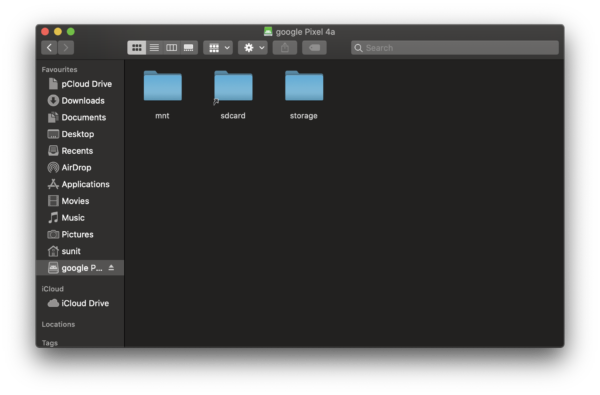Screen dimensions: 600x395
Task: Click the Locations section header
Action: 58,324
